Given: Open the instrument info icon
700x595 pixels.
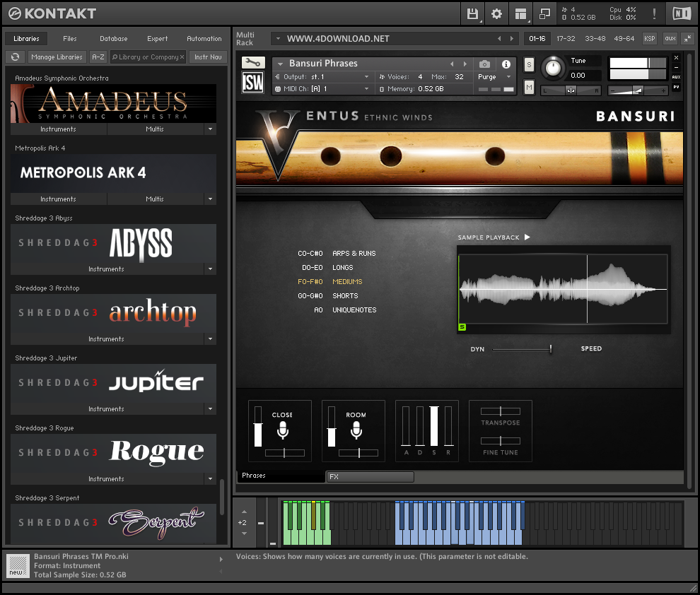Looking at the screenshot, I should [x=506, y=64].
